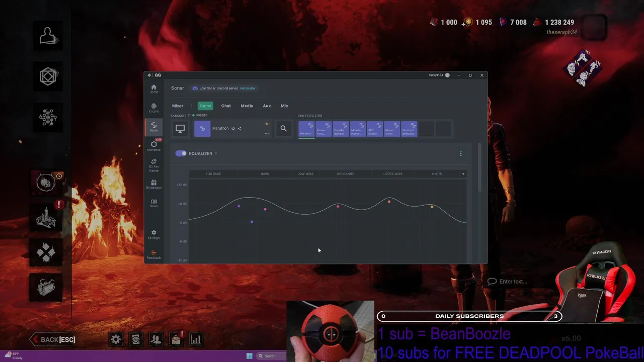
Task: Open the game friends icon
Action: point(156,339)
